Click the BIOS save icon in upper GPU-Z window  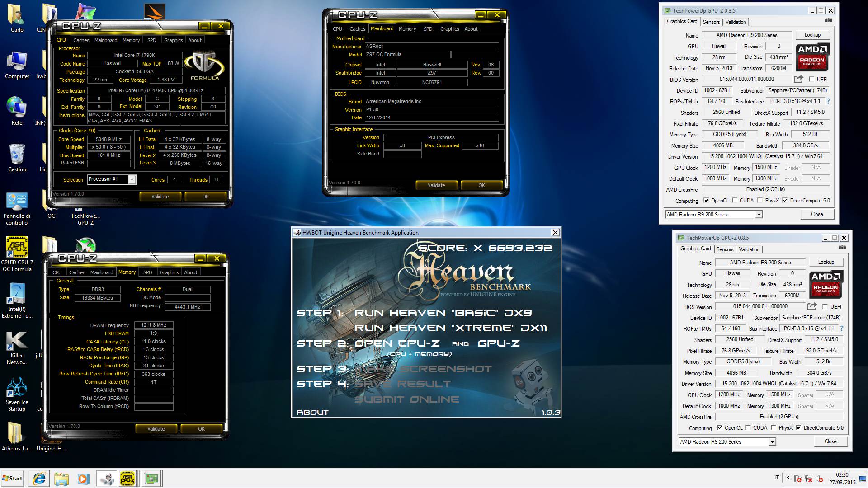tap(798, 79)
